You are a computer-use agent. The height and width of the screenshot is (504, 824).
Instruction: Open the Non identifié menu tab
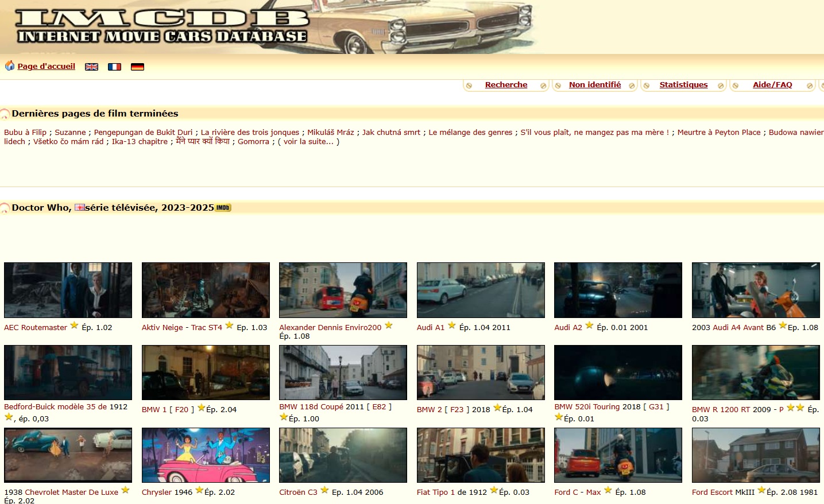click(x=595, y=85)
